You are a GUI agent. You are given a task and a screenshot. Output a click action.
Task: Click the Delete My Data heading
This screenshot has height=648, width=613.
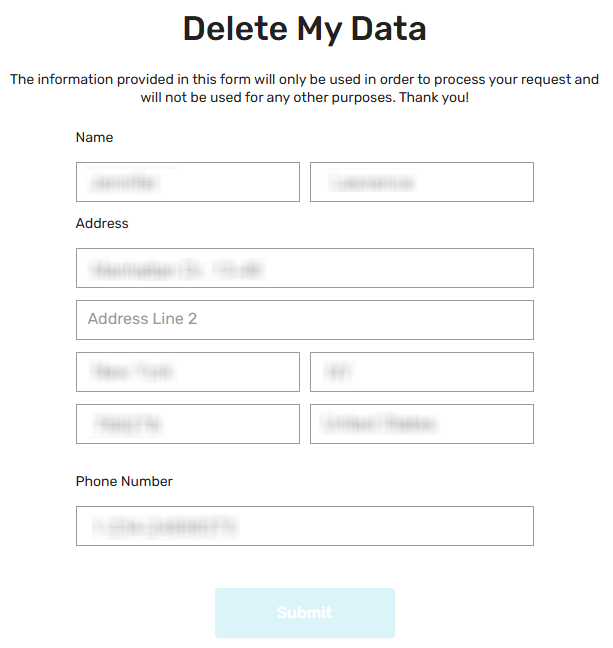(304, 29)
